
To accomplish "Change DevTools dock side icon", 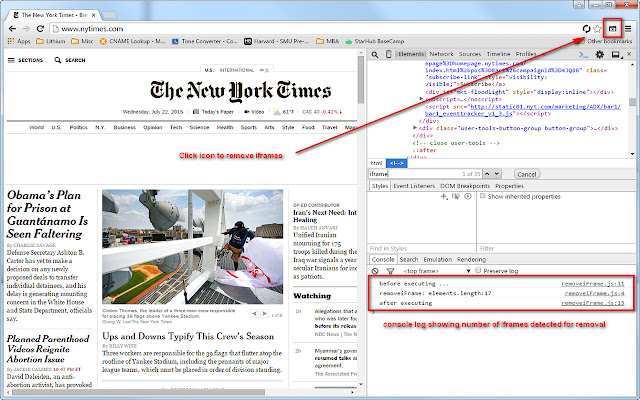I will 616,54.
